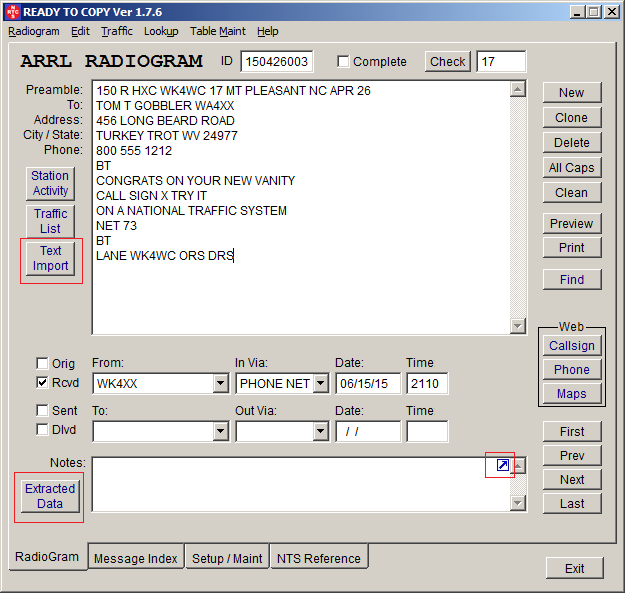The height and width of the screenshot is (593, 625).
Task: Click message scrollbar down arrow
Action: [517, 326]
